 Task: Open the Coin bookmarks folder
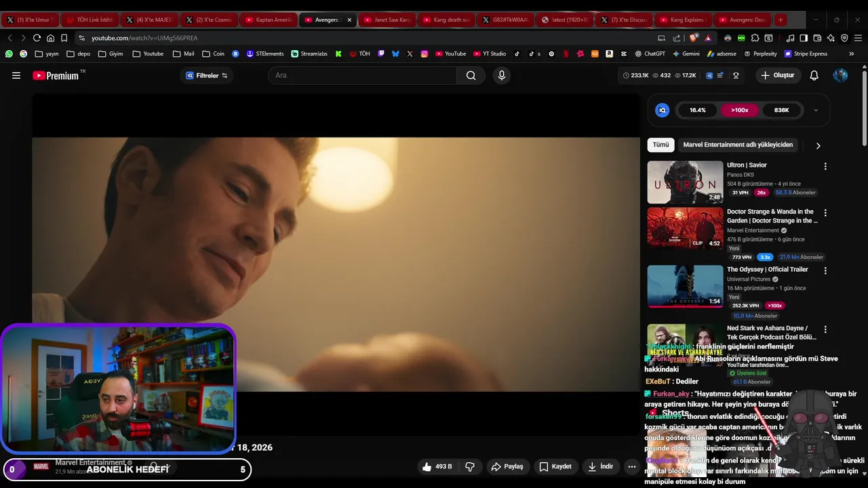213,54
